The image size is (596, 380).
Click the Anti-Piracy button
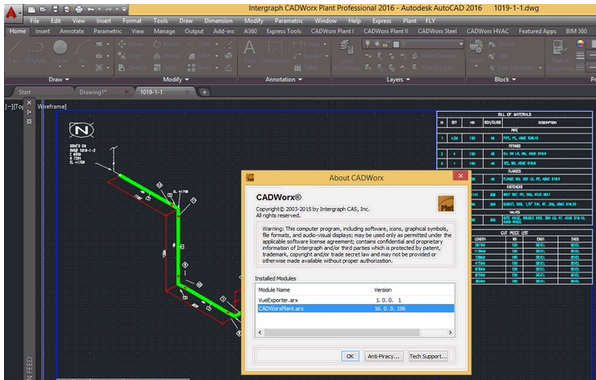coord(383,356)
